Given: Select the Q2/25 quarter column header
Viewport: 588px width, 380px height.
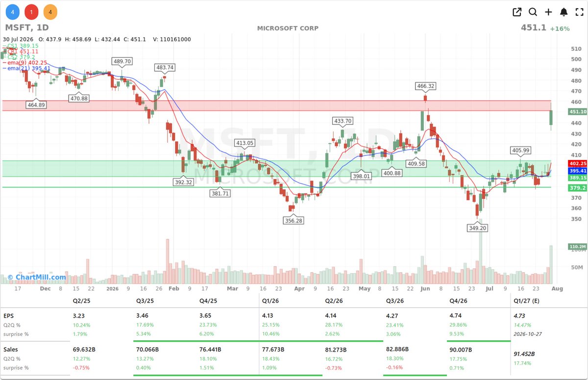Looking at the screenshot, I should [80, 302].
